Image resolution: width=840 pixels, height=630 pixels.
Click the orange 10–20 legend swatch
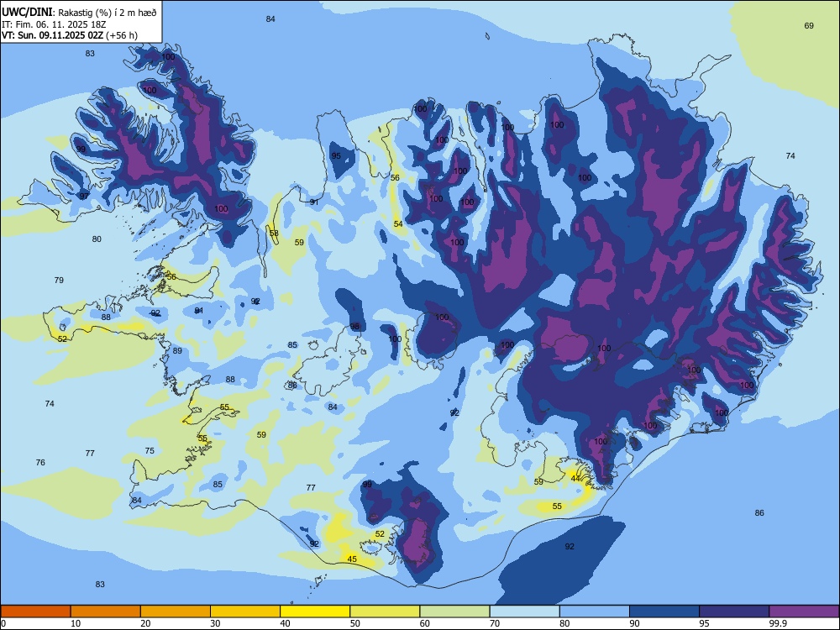pyautogui.click(x=106, y=612)
